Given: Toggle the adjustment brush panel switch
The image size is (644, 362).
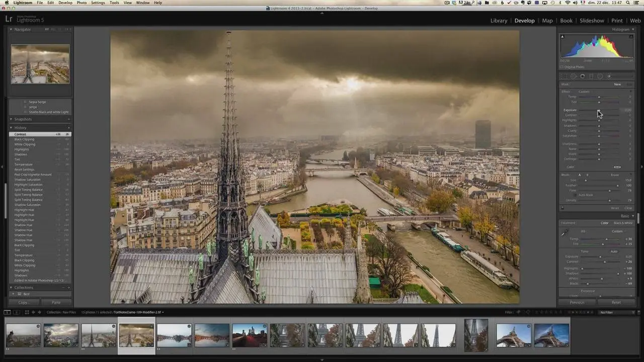Looking at the screenshot, I should [562, 208].
